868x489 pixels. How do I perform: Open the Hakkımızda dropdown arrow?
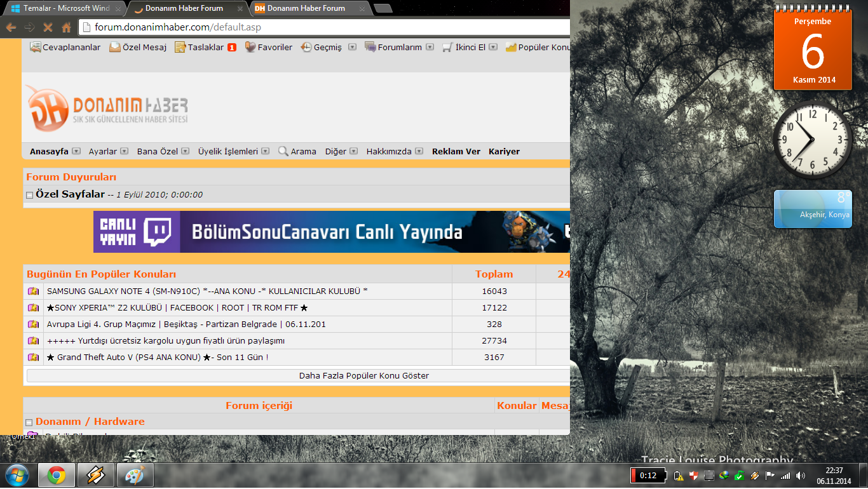419,151
